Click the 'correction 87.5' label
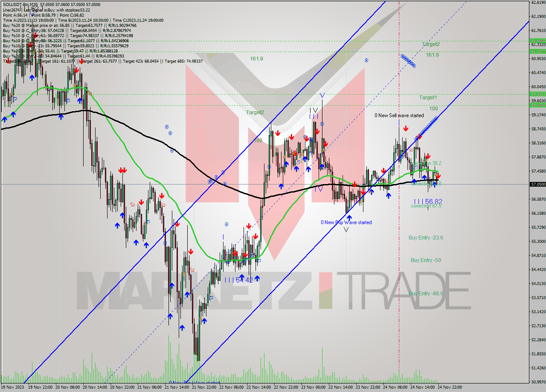 point(426,206)
